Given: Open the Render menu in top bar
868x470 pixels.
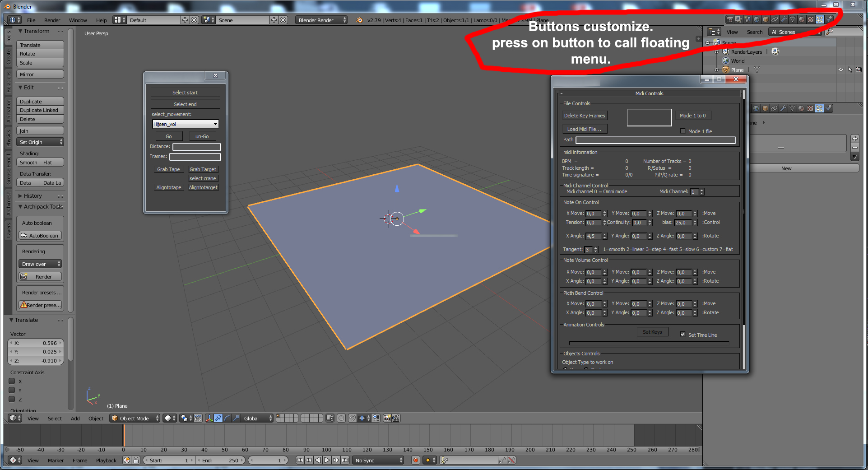Looking at the screenshot, I should (52, 20).
